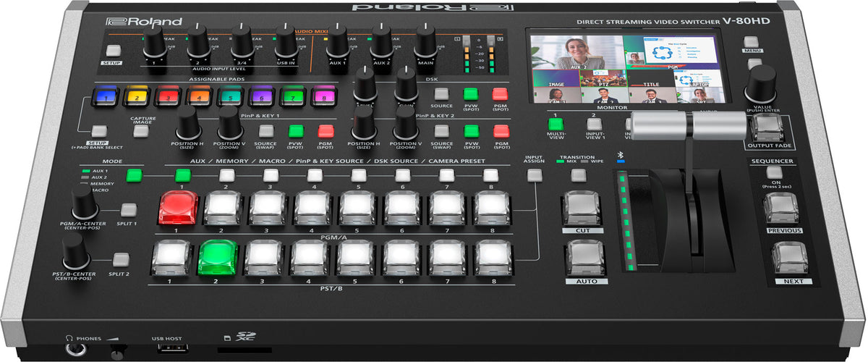Select the red PGM/A input 1 button
Image resolution: width=868 pixels, height=362 pixels.
coord(177,209)
